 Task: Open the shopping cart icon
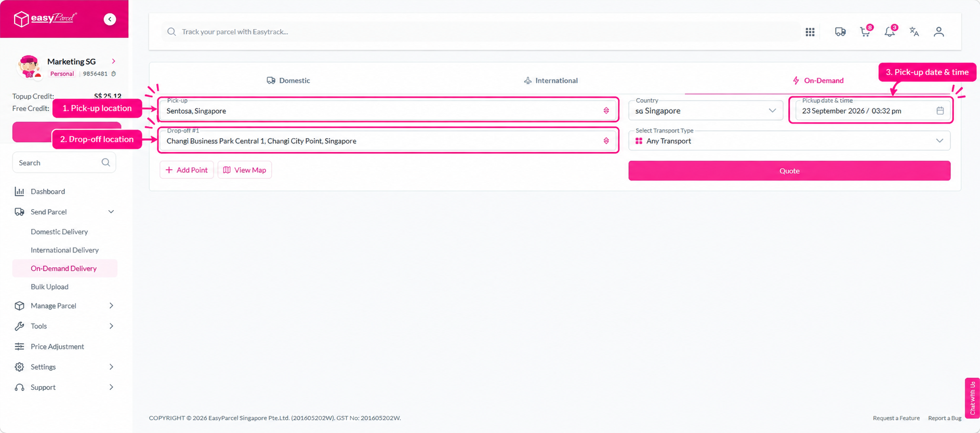pos(865,32)
